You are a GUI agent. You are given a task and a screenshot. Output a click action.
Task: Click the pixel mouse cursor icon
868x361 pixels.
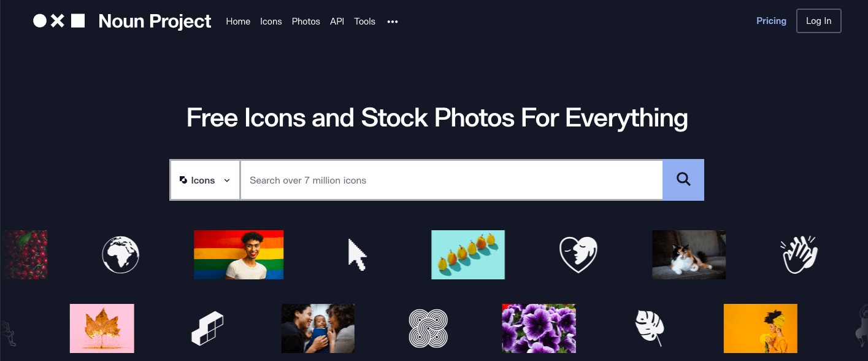coord(357,255)
